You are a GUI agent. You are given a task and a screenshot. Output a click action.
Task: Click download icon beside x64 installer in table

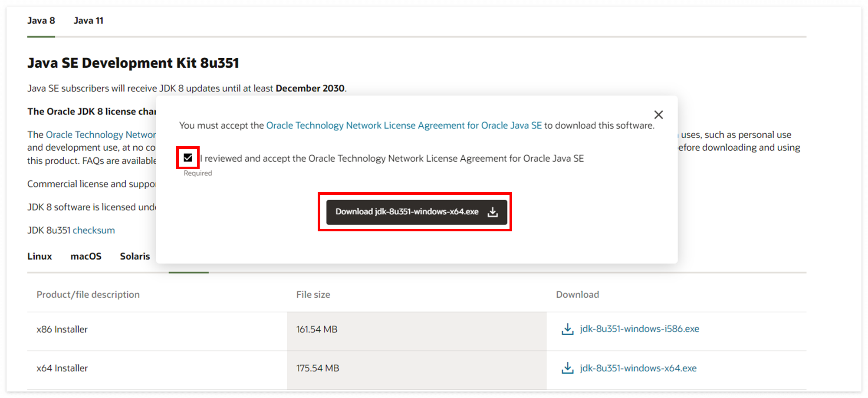pyautogui.click(x=567, y=368)
